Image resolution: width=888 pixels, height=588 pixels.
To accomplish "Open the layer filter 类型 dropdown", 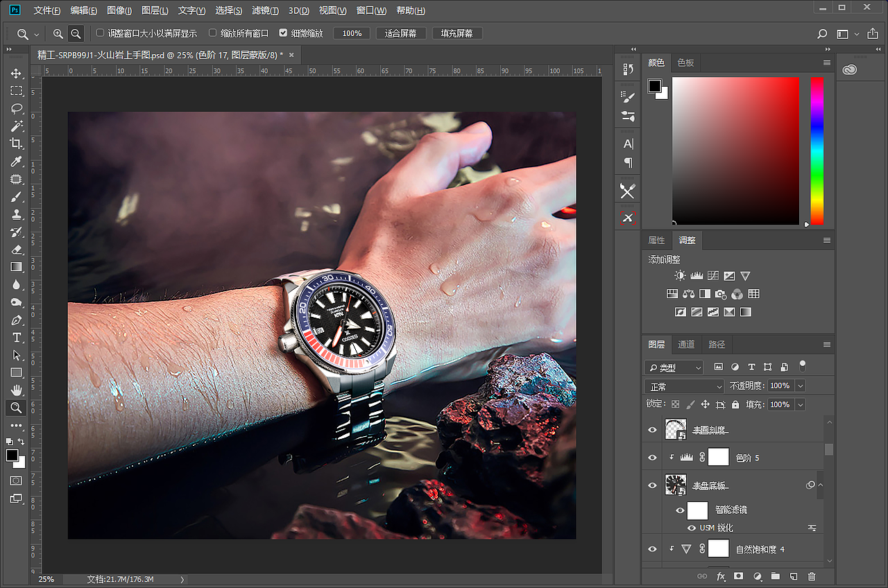I will (x=674, y=367).
